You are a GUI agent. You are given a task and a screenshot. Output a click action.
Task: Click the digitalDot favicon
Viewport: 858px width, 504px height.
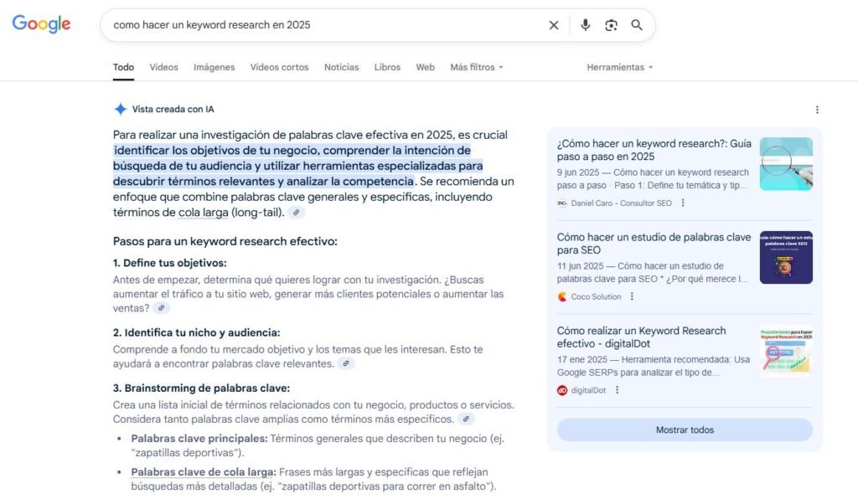pos(562,390)
